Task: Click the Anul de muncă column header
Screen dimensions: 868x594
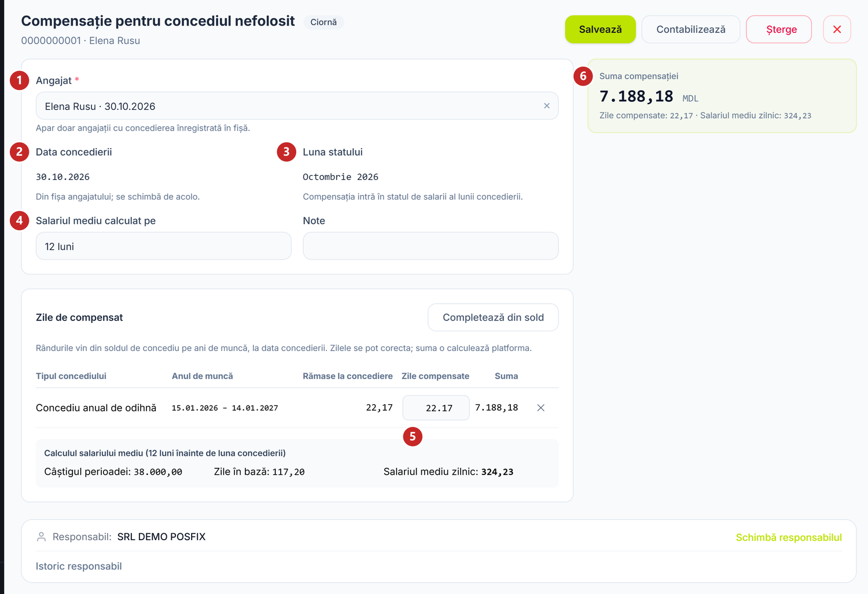Action: (x=202, y=376)
